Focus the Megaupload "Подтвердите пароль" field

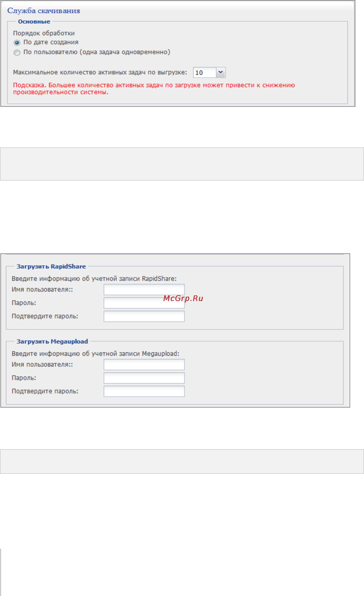[144, 391]
